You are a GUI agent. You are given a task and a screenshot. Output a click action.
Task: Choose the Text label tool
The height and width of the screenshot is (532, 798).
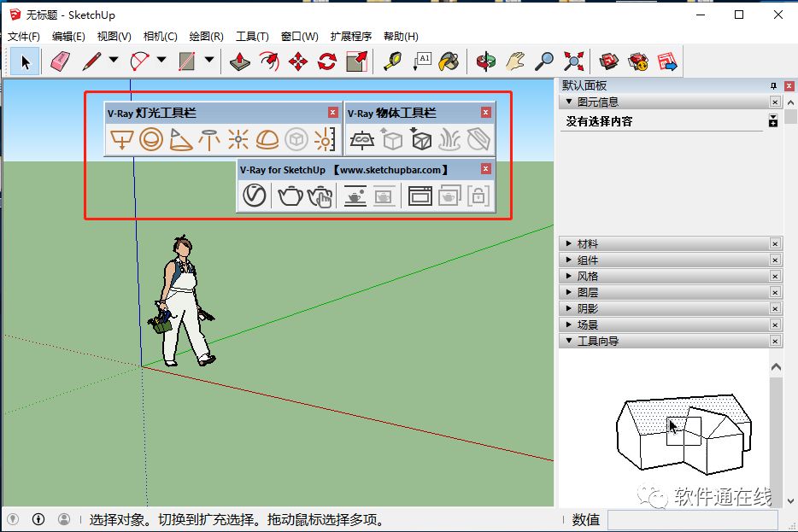(x=422, y=61)
